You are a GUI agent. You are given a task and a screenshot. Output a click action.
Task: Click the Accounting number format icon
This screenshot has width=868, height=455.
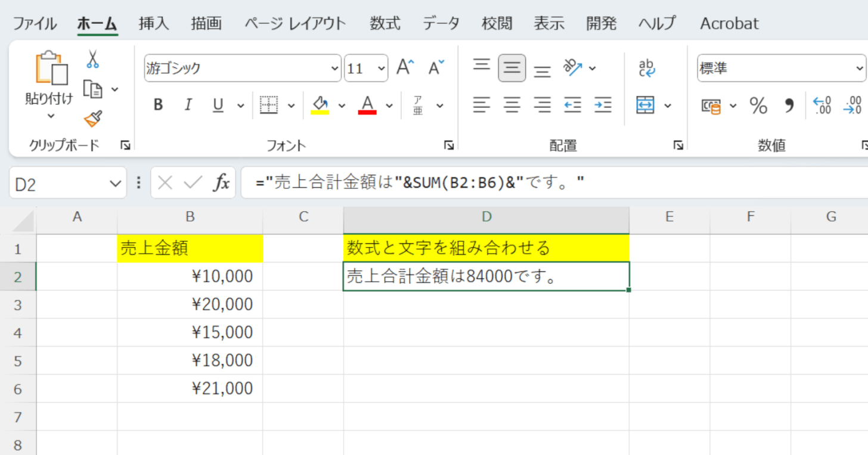[x=711, y=106]
